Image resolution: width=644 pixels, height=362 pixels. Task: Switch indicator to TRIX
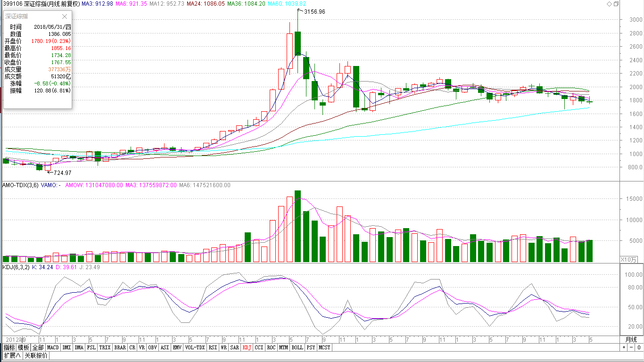pos(105,347)
